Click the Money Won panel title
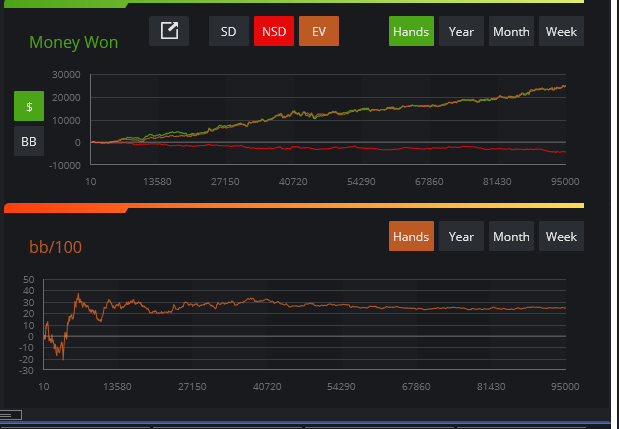619x429 pixels. coord(73,43)
